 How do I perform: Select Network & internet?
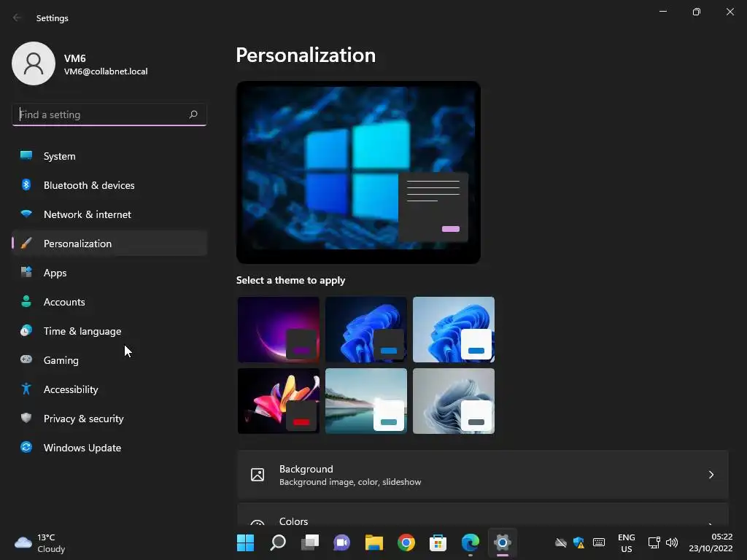(x=109, y=214)
